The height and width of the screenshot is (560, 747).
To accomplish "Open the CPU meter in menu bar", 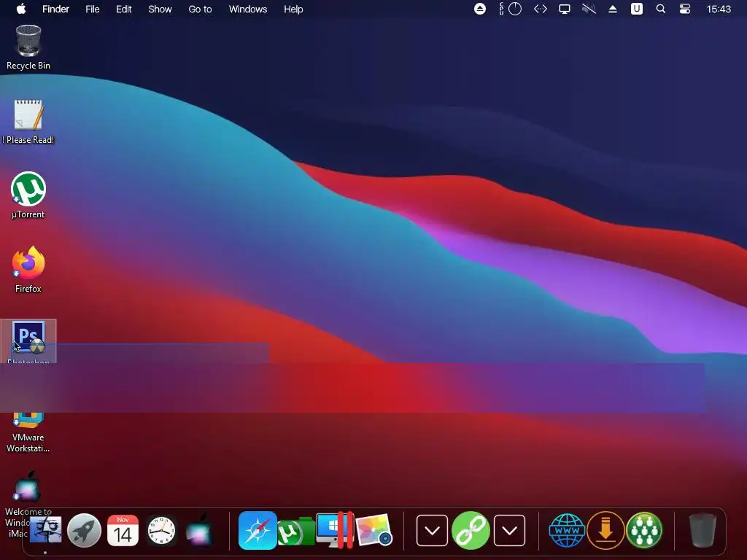I will pyautogui.click(x=510, y=9).
